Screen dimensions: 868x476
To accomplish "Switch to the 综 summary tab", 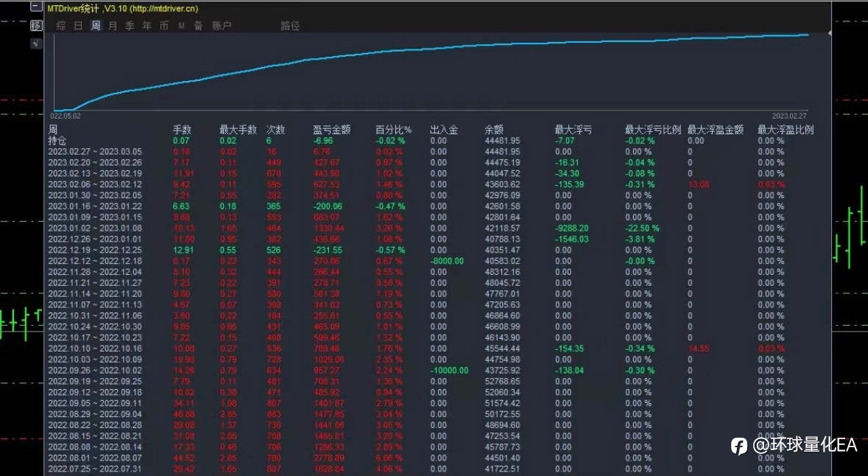I will (61, 26).
